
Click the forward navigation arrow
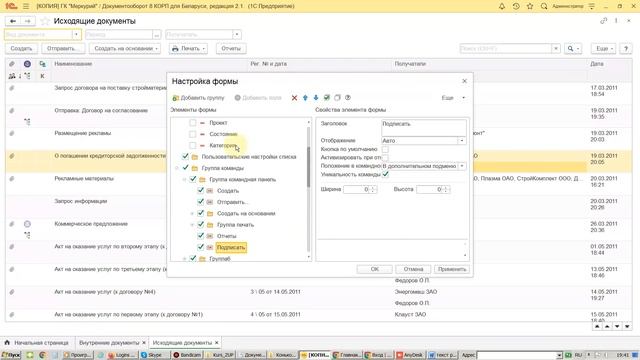pyautogui.click(x=27, y=21)
